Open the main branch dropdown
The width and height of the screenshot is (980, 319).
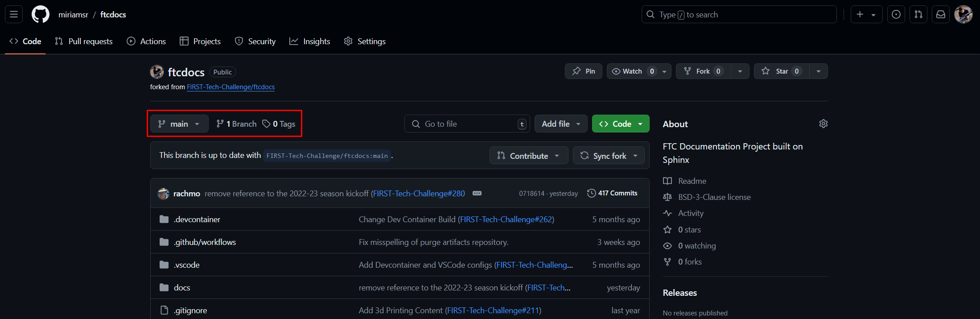tap(179, 124)
